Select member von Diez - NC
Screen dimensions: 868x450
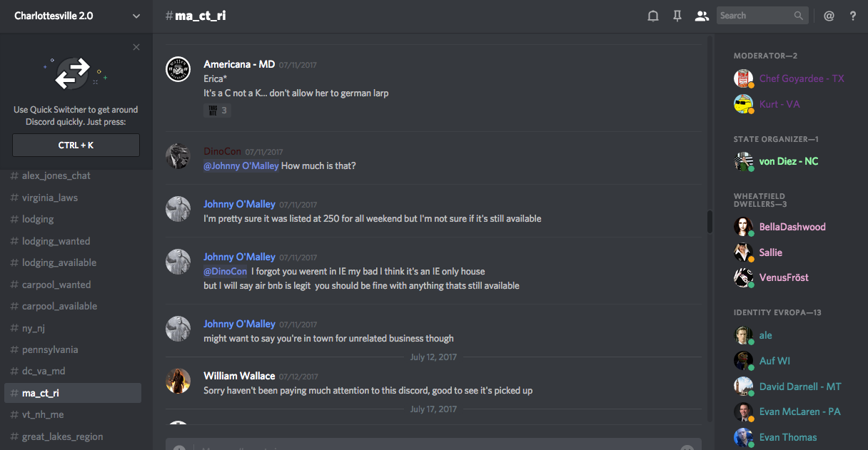click(x=788, y=161)
